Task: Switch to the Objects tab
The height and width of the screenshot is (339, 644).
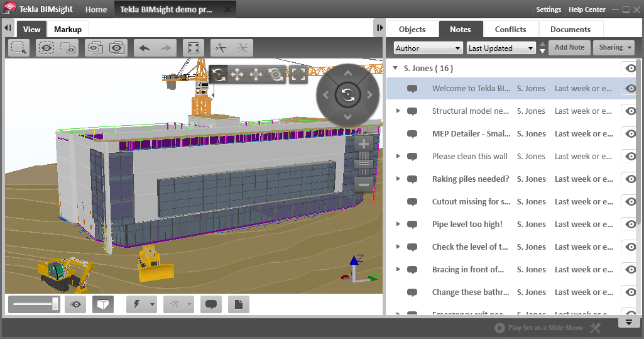Action: coord(412,29)
